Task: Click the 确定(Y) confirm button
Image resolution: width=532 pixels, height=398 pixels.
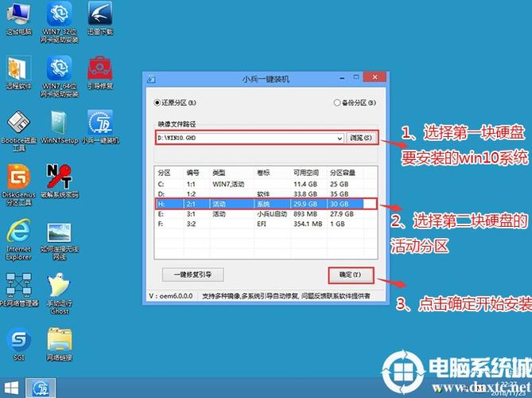Action: [x=351, y=275]
